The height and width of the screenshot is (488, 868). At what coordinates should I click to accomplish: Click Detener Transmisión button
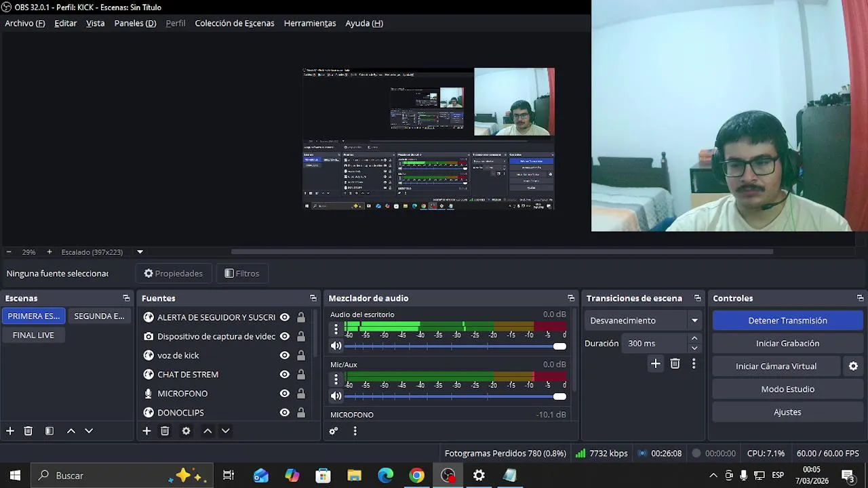(787, 321)
